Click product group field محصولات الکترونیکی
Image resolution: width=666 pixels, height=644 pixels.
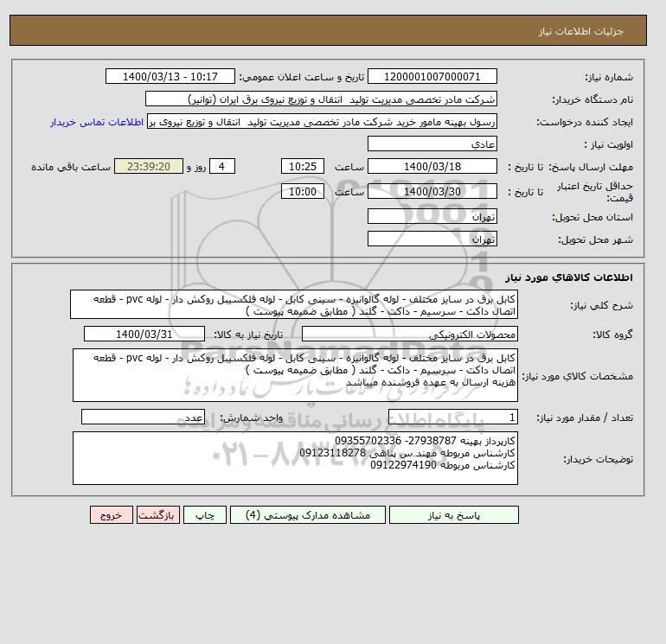(409, 334)
